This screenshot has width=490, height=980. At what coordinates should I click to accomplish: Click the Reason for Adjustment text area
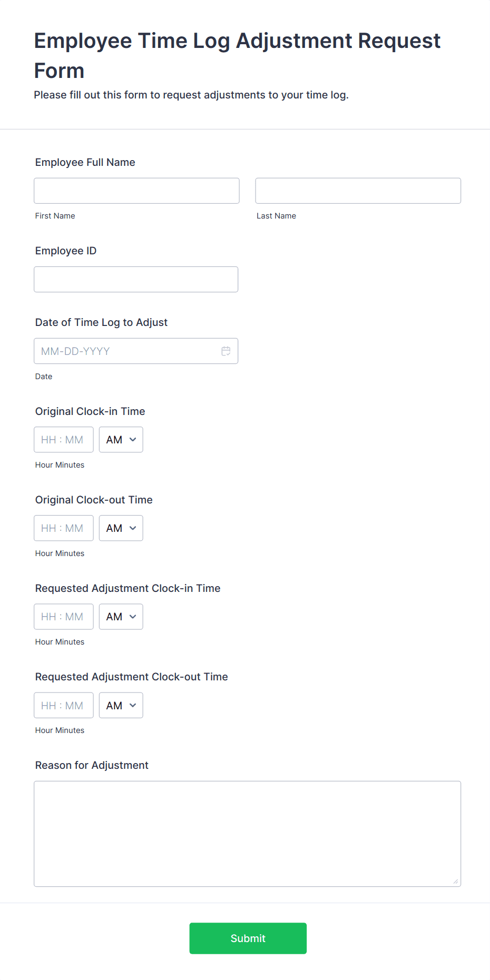(247, 832)
